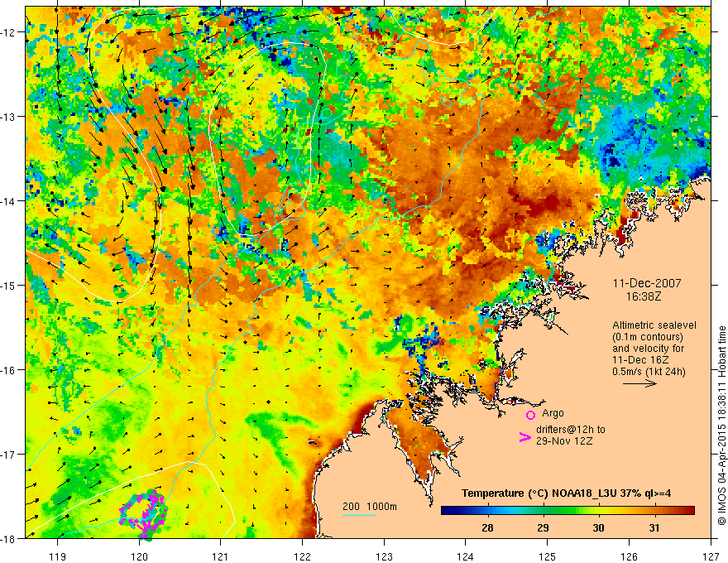Click the -12 latitude axis label
This screenshot has width=728, height=563.
point(9,32)
